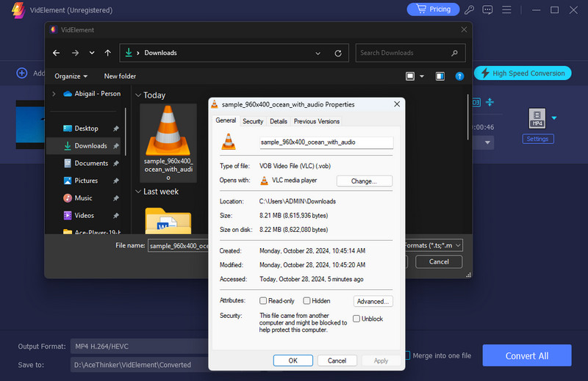Go up one folder level
The height and width of the screenshot is (381, 588).
tap(108, 53)
